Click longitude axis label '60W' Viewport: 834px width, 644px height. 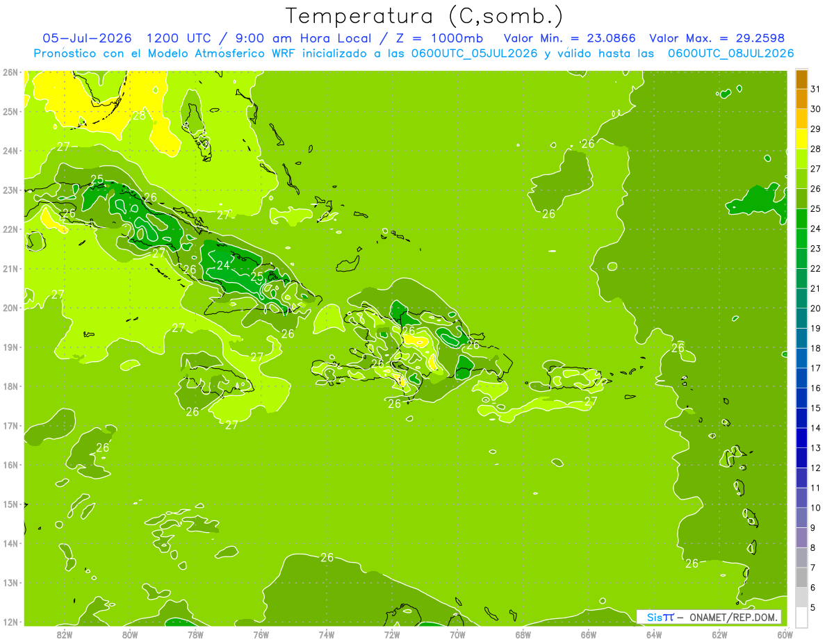click(785, 634)
